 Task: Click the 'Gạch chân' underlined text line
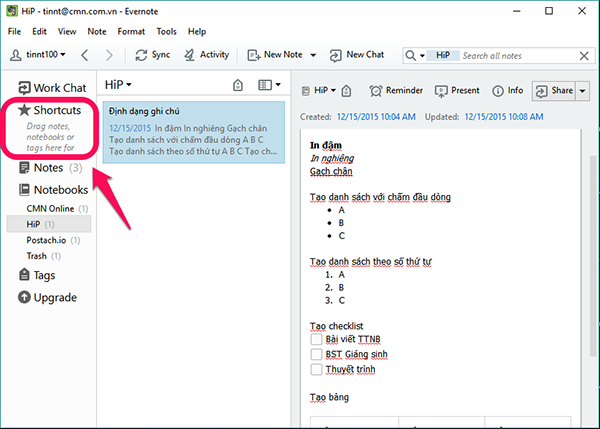[331, 171]
